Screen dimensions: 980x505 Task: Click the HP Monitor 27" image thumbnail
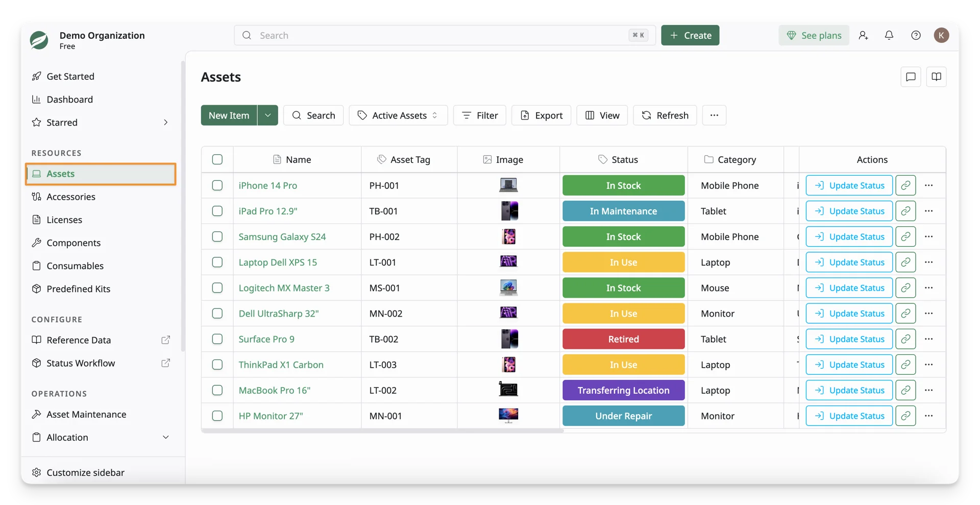[x=508, y=416]
